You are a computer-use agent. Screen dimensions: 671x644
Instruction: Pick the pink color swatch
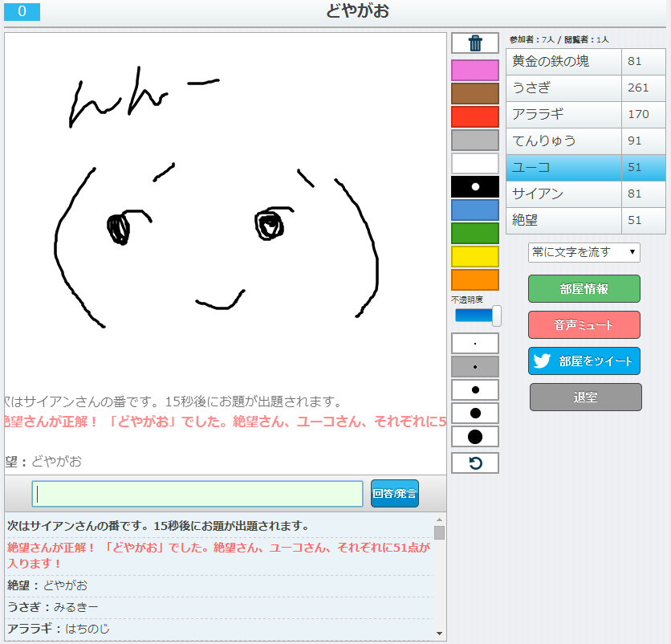[475, 70]
